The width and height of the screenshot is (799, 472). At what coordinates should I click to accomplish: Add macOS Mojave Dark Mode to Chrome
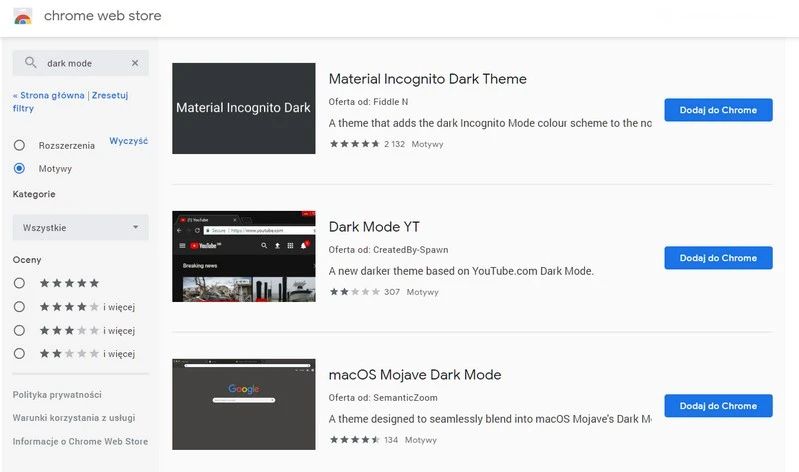pos(717,406)
